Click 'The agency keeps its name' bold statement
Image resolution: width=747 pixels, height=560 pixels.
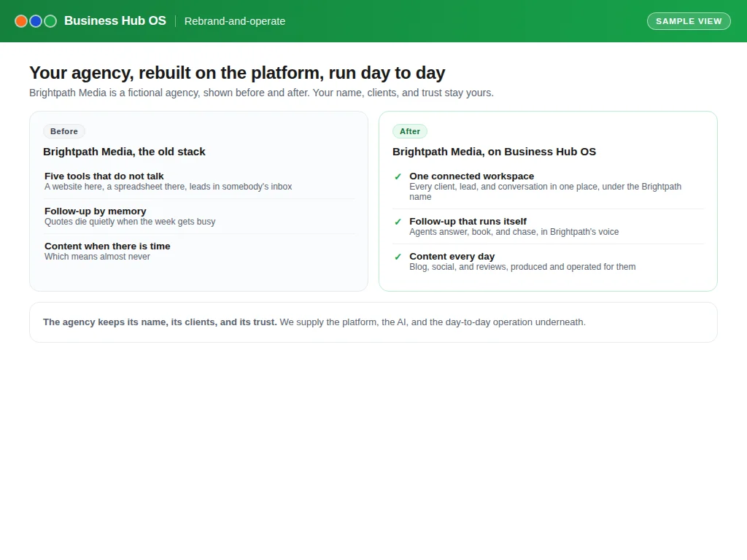(x=160, y=322)
